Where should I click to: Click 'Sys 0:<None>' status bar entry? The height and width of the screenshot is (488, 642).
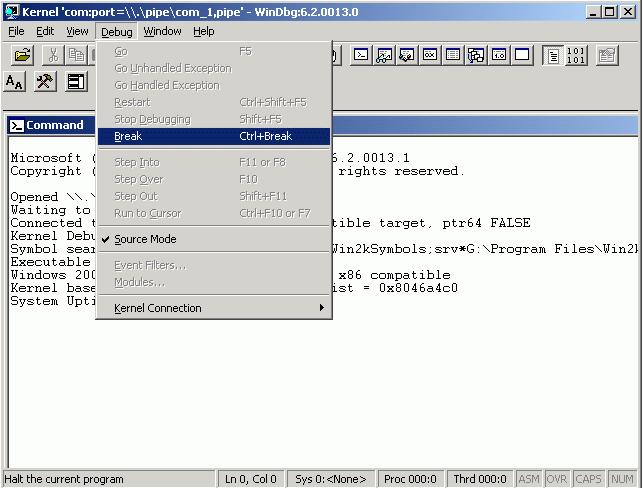tap(331, 479)
